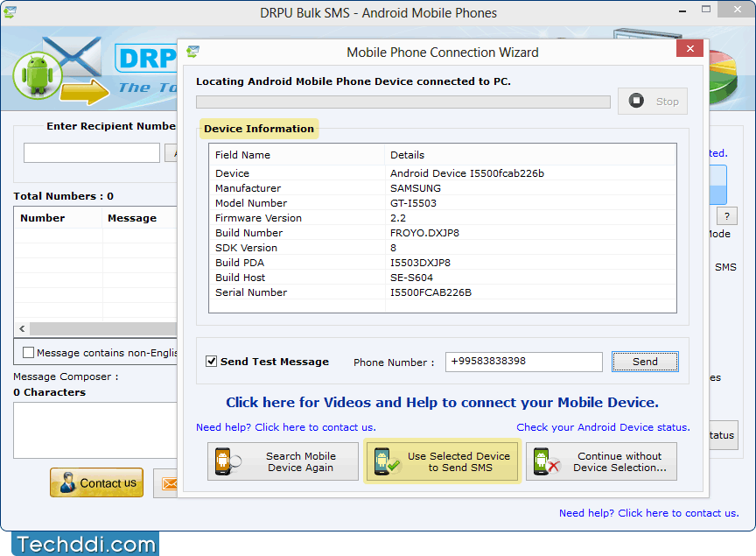
Task: Select the Build Number FROYO.DXJP8 value
Action: tap(424, 233)
